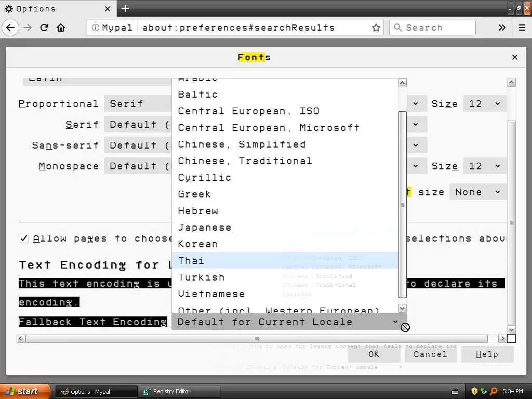Select Central European, ISO option

pyautogui.click(x=285, y=111)
